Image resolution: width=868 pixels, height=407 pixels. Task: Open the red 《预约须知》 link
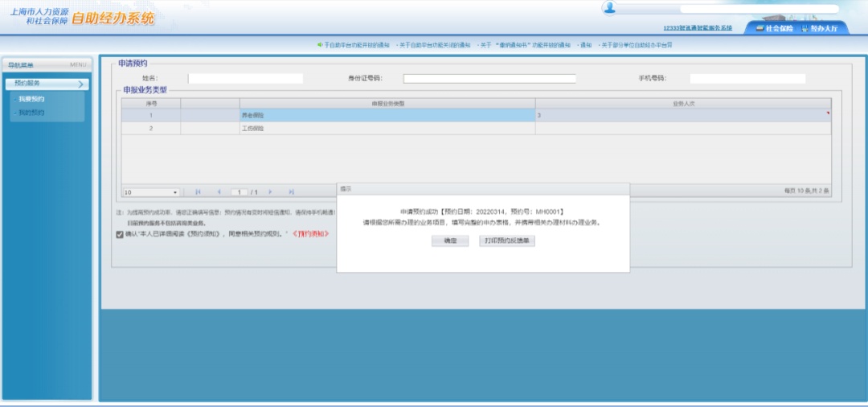click(309, 234)
